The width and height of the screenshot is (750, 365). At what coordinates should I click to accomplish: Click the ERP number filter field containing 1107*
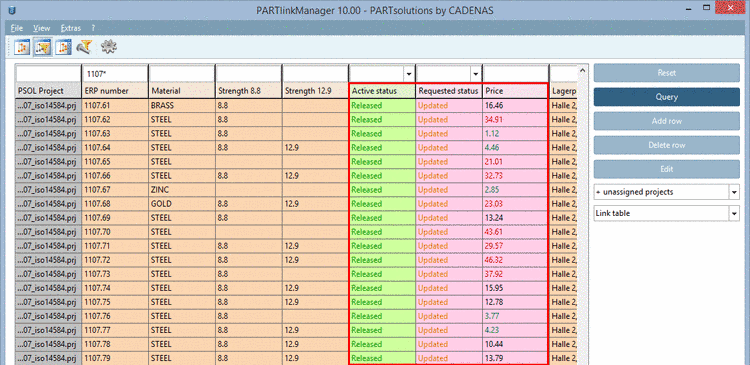[x=115, y=74]
